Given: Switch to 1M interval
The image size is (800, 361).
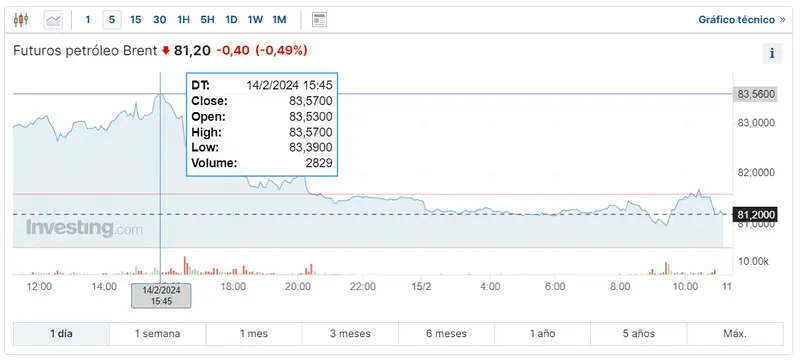Looking at the screenshot, I should pos(279,20).
